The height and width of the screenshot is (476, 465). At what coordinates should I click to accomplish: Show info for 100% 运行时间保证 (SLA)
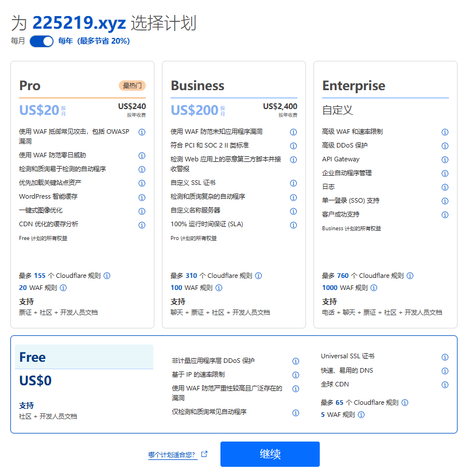click(293, 225)
